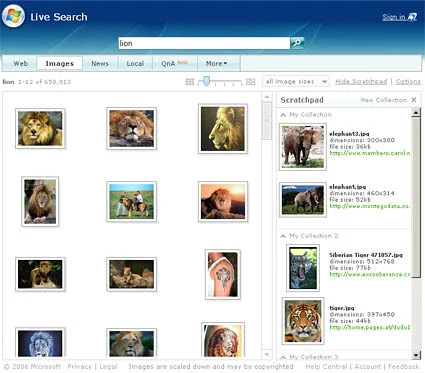Screen dimensions: 425x373
Task: Click the Scratchpad scrollbar thumb
Action: [415, 197]
